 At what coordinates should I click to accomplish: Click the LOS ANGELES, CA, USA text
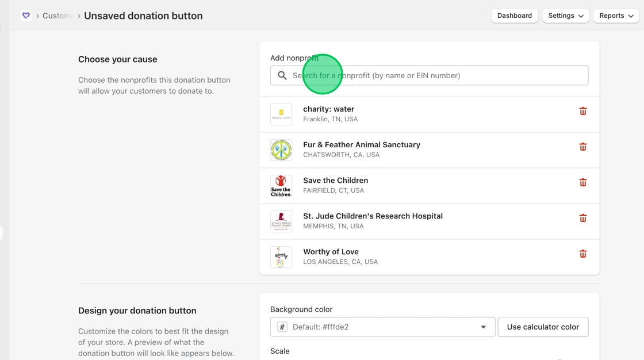click(340, 262)
